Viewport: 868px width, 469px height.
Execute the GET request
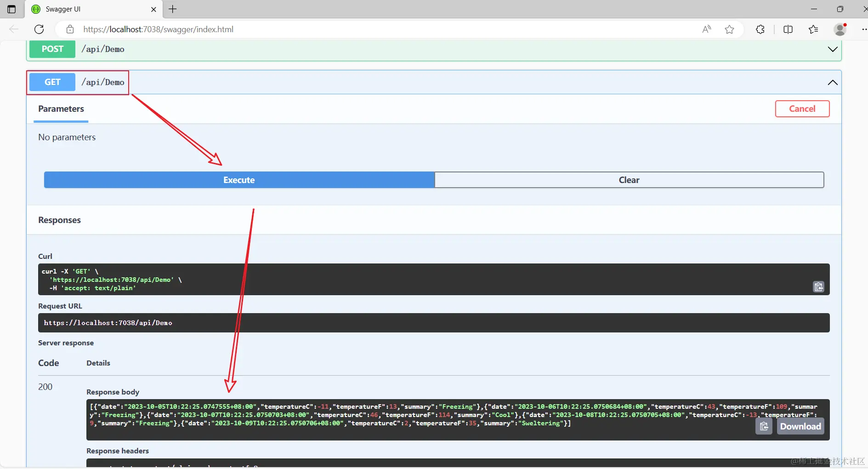tap(239, 180)
